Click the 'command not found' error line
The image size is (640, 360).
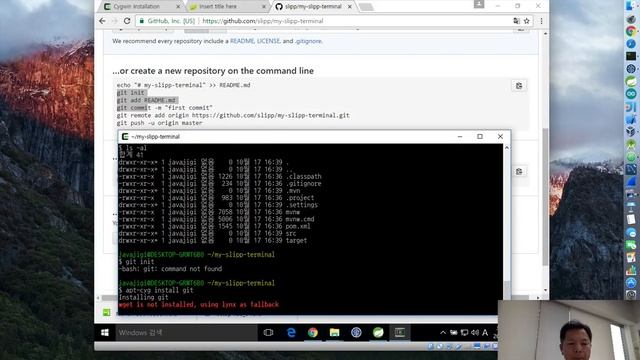pyautogui.click(x=171, y=269)
